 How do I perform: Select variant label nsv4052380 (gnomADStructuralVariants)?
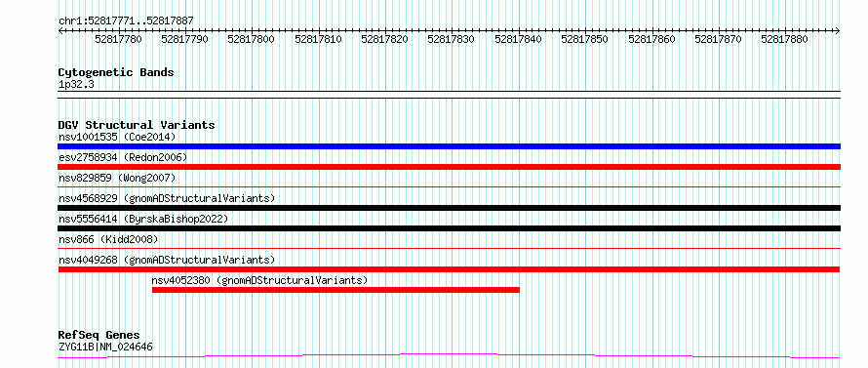[x=259, y=280]
